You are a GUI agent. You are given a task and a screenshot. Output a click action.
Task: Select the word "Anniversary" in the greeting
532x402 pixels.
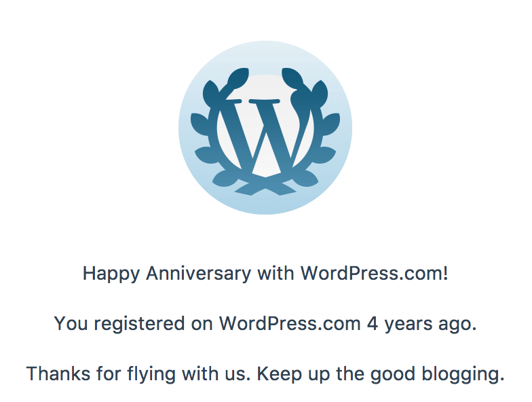[199, 274]
